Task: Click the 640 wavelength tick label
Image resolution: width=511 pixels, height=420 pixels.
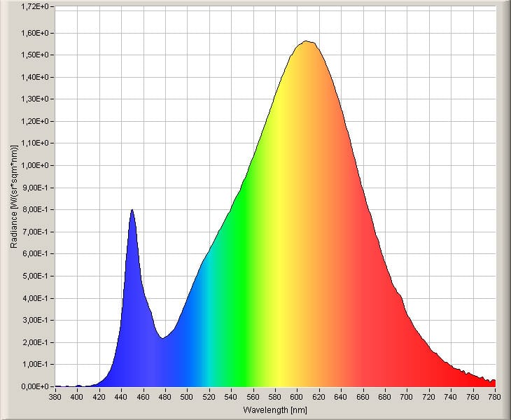Action: click(341, 397)
